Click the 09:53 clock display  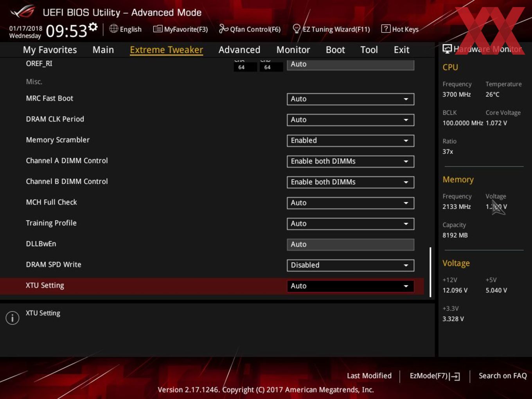[x=66, y=31]
